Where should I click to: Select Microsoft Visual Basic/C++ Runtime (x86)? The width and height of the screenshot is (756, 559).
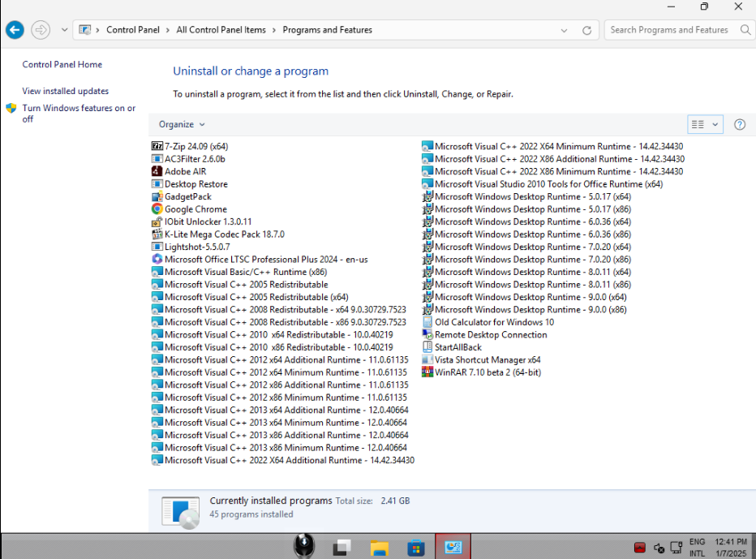coord(239,272)
